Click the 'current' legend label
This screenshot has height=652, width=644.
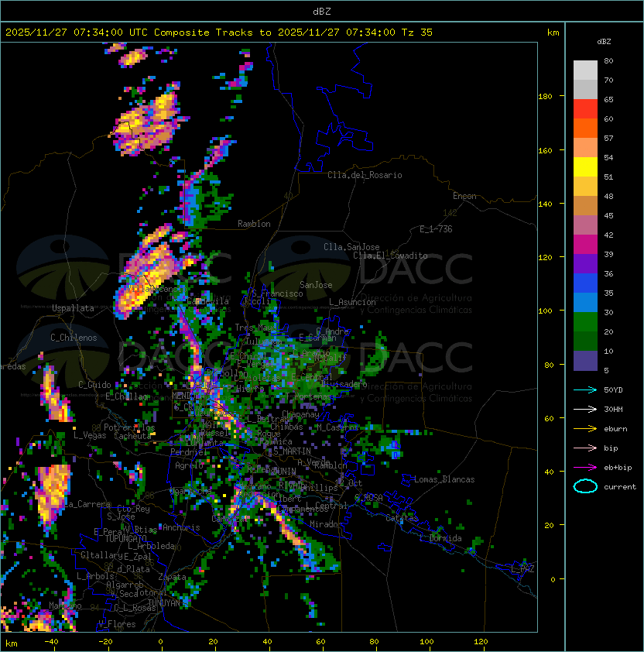click(x=620, y=487)
